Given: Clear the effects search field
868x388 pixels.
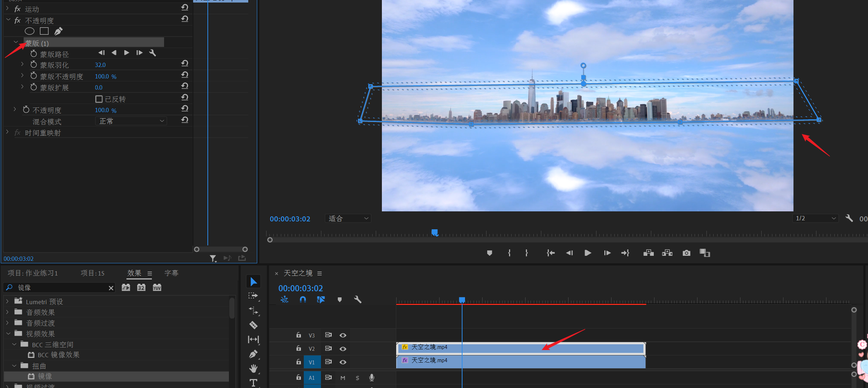Looking at the screenshot, I should coord(111,288).
